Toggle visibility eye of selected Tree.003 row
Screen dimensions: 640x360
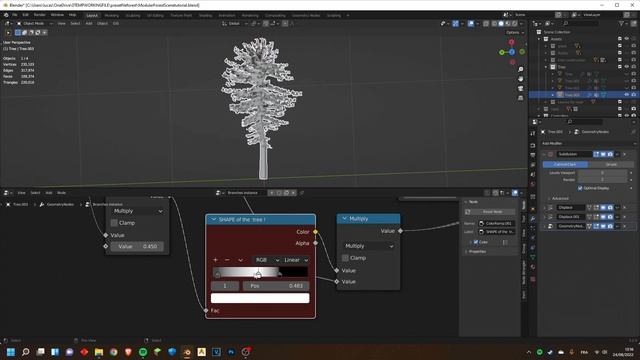click(x=627, y=95)
